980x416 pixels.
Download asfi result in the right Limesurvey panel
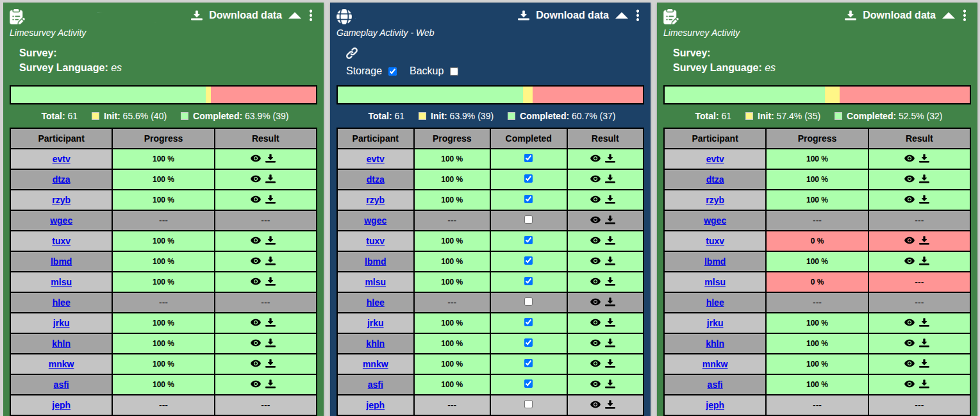(x=924, y=384)
